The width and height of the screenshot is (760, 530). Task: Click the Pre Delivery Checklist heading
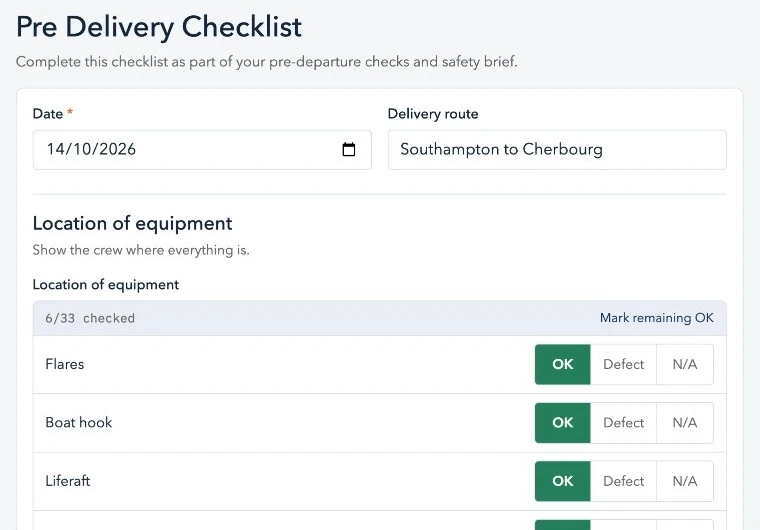[x=159, y=27]
